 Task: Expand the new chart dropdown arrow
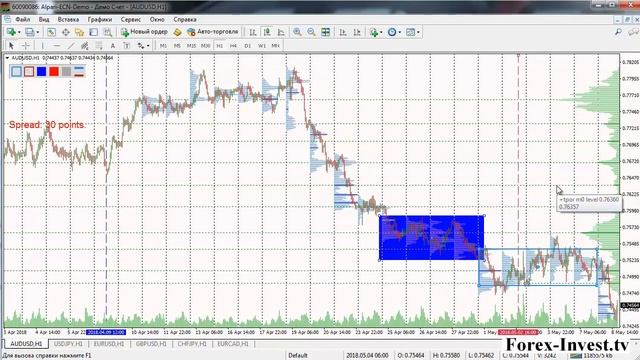(19, 32)
